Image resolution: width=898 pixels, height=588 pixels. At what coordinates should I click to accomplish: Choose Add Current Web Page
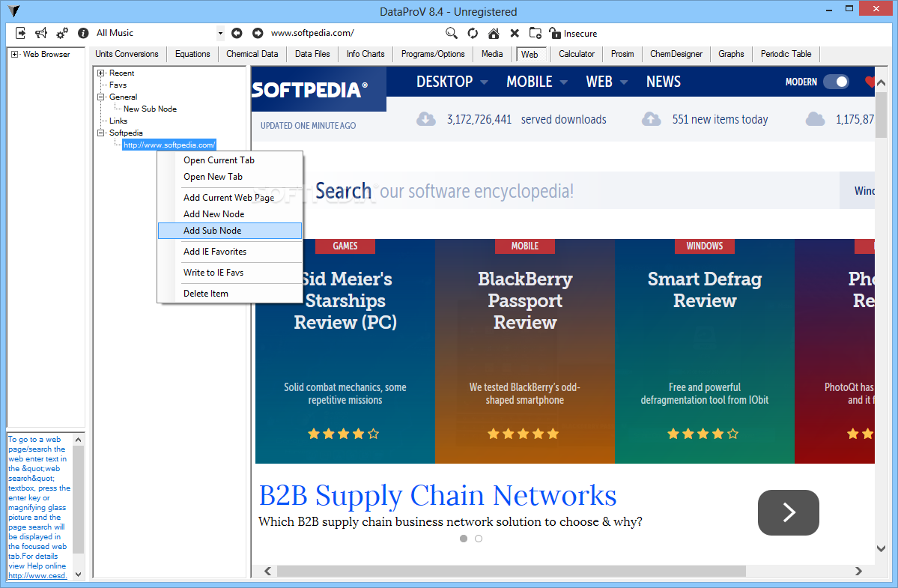point(230,198)
